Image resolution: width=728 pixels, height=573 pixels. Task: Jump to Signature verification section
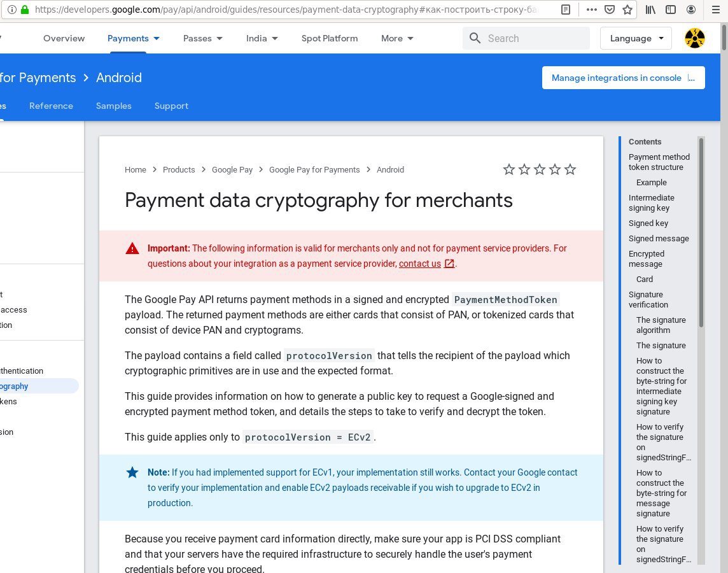pos(648,300)
